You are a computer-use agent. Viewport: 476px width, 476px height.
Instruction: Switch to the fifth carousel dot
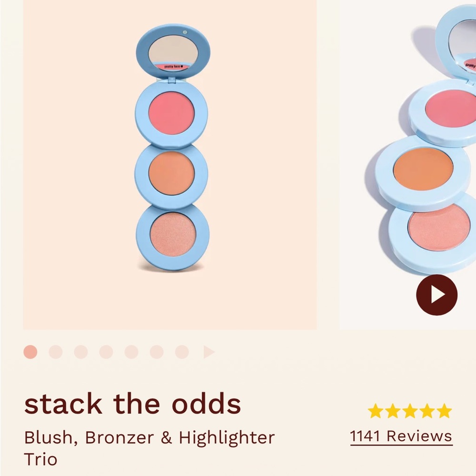pyautogui.click(x=131, y=352)
